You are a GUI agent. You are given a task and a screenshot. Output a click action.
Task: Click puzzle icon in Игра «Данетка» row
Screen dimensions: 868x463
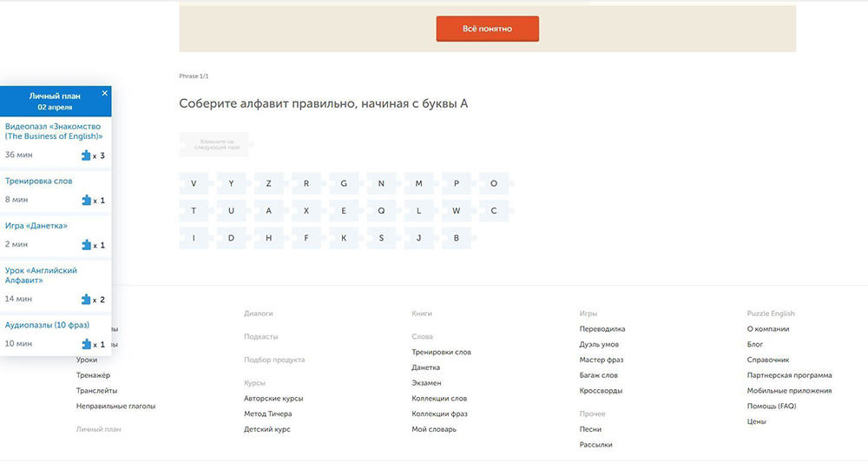pyautogui.click(x=86, y=245)
